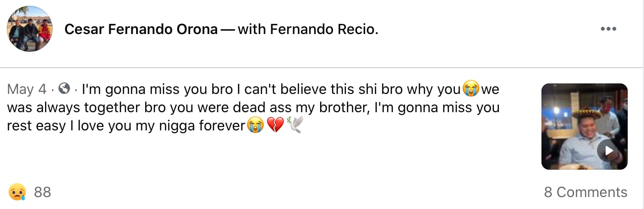Click the dove emoji ending the post
This screenshot has height=209, width=644.
(295, 127)
